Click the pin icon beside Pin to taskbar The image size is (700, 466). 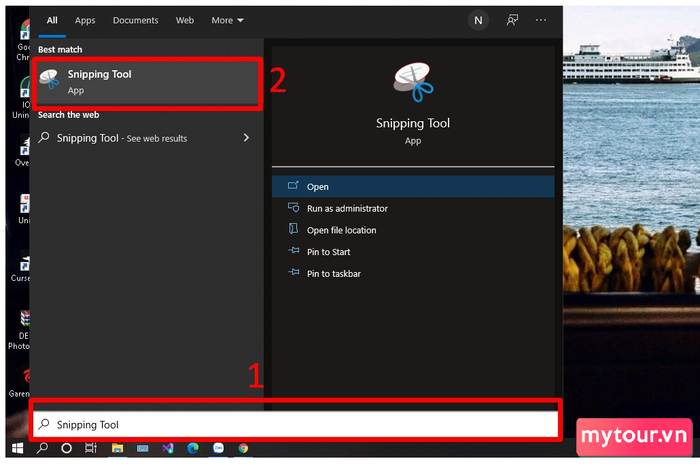point(294,272)
